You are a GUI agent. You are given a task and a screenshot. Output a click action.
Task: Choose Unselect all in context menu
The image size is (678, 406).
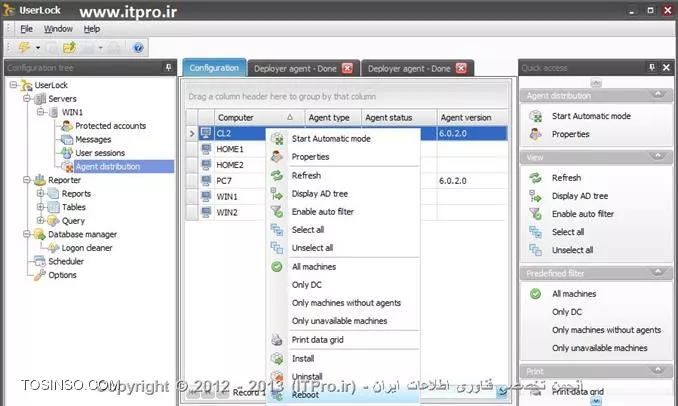pyautogui.click(x=343, y=248)
